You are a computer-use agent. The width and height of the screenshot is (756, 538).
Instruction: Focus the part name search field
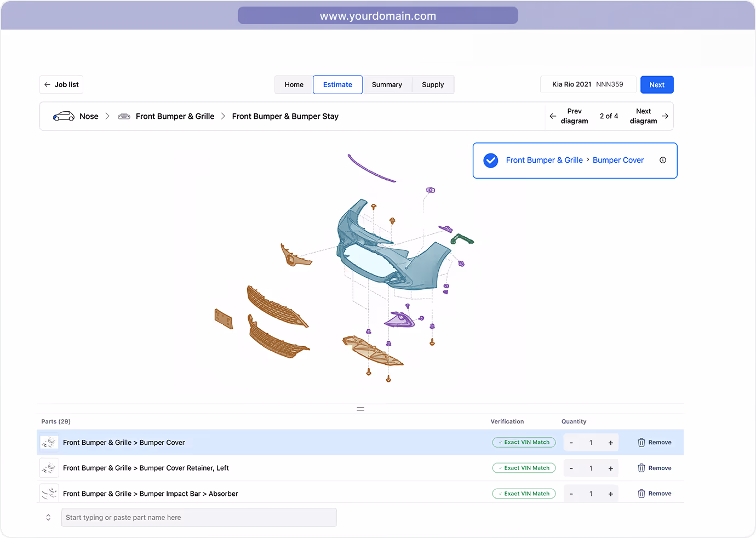(x=199, y=518)
